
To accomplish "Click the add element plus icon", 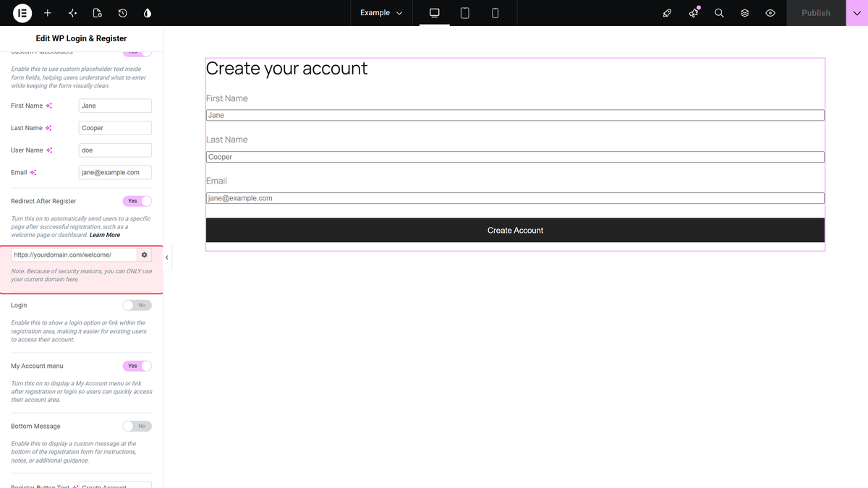I will [48, 13].
